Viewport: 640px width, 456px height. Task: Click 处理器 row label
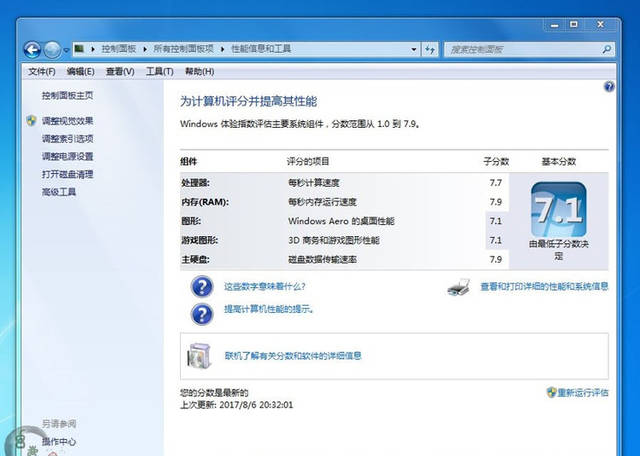195,183
